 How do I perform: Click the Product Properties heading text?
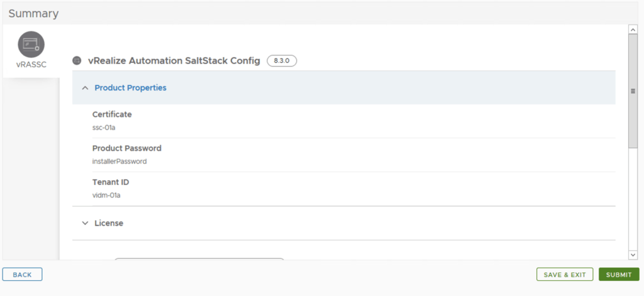pos(130,88)
